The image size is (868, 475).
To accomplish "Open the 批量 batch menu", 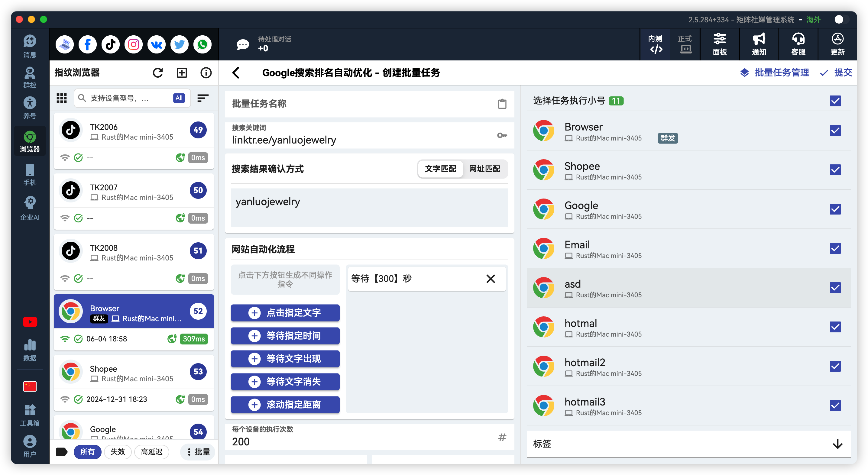I will (x=198, y=452).
